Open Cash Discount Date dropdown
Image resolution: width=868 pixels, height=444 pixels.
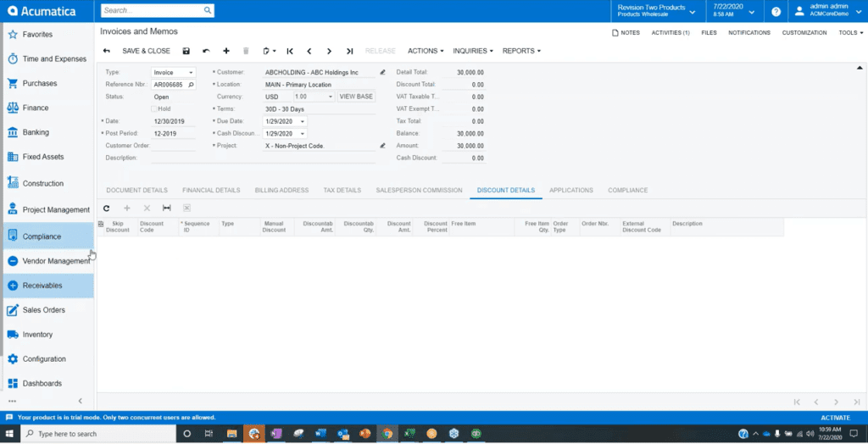(303, 133)
